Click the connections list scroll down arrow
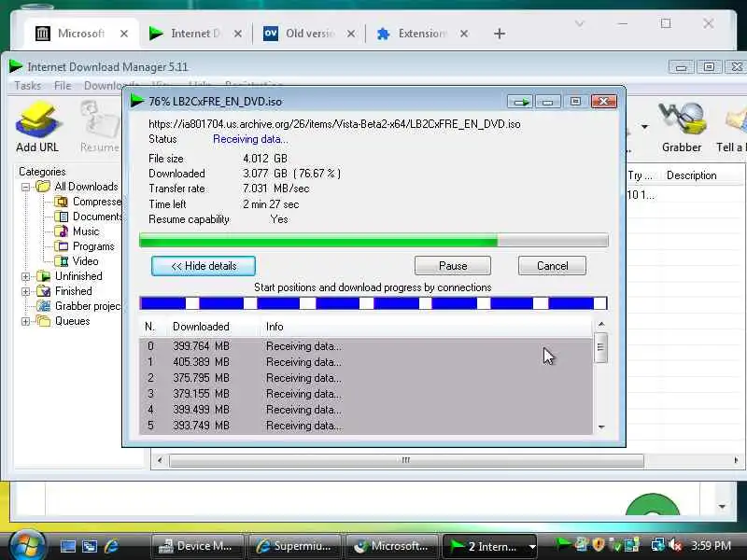This screenshot has height=560, width=747. pos(601,427)
